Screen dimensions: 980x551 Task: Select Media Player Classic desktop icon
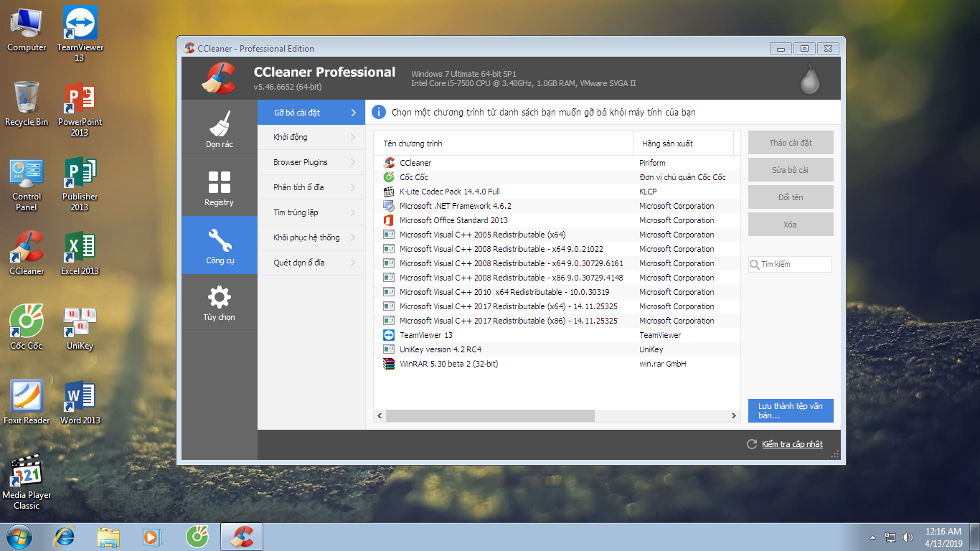tap(27, 482)
